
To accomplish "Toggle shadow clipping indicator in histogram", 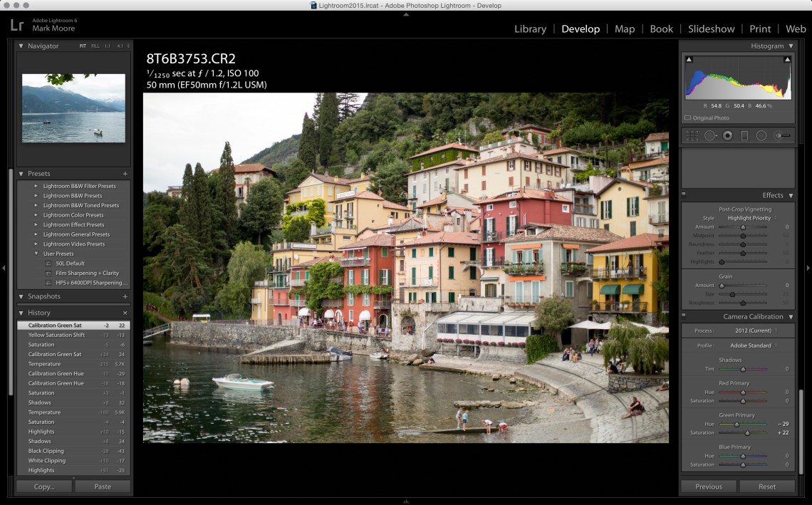I will coord(689,60).
